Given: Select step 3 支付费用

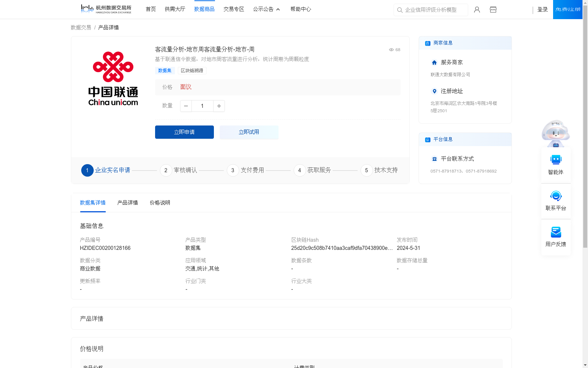Looking at the screenshot, I should 245,170.
